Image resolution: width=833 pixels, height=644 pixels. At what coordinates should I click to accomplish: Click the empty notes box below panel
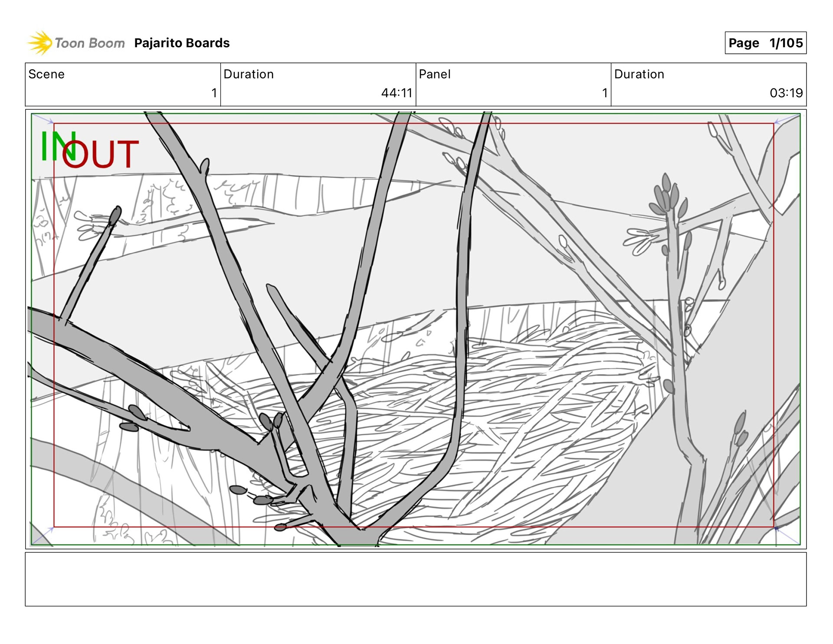[x=416, y=579]
